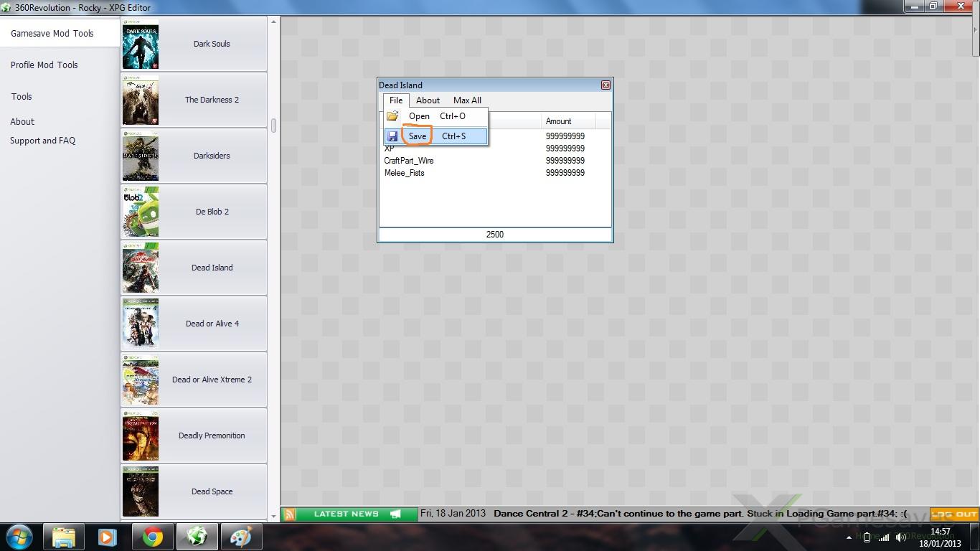Open the About menu in Dead Island window
The height and width of the screenshot is (551, 980).
click(428, 100)
